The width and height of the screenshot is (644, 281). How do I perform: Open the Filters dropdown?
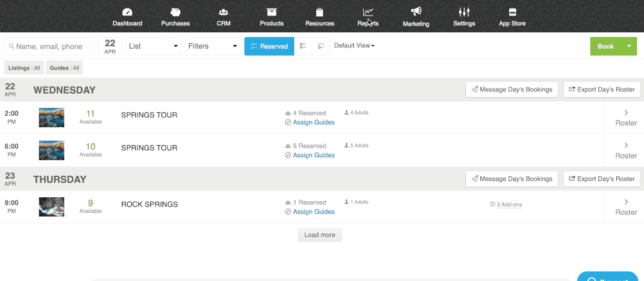[x=213, y=46]
